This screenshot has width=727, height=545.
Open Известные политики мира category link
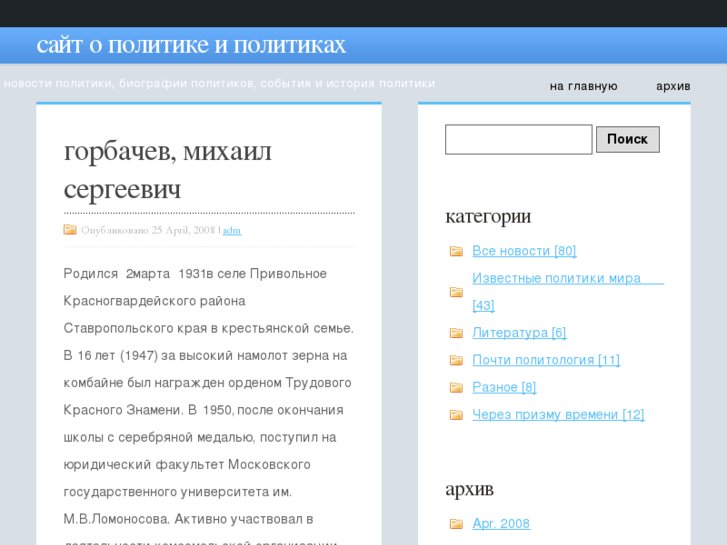[x=556, y=278]
